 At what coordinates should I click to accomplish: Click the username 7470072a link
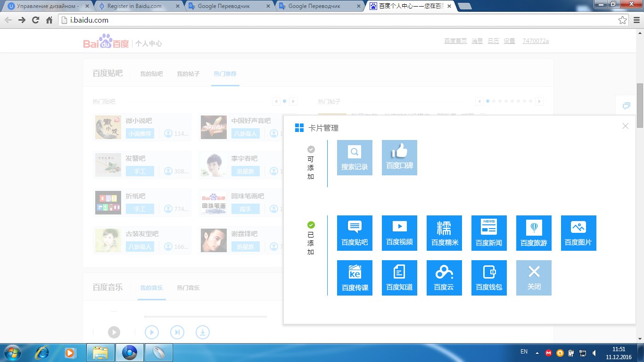[x=536, y=41]
